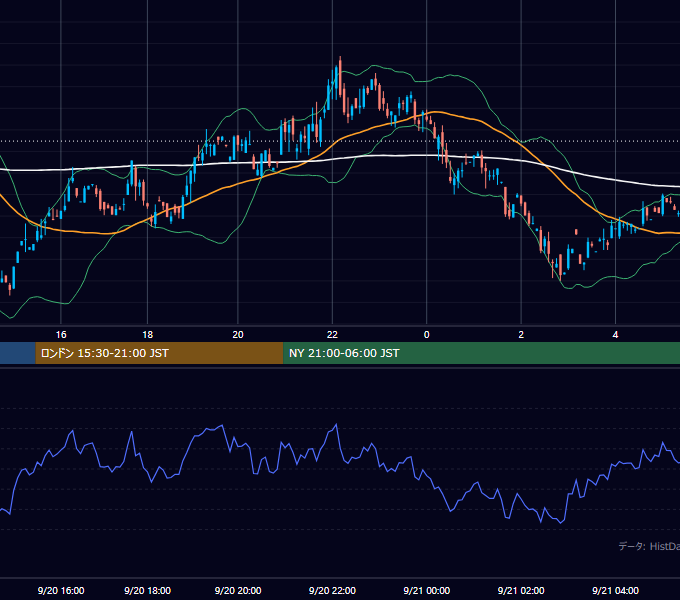680x600 pixels.
Task: Select the time axis label 20
Action: (238, 335)
